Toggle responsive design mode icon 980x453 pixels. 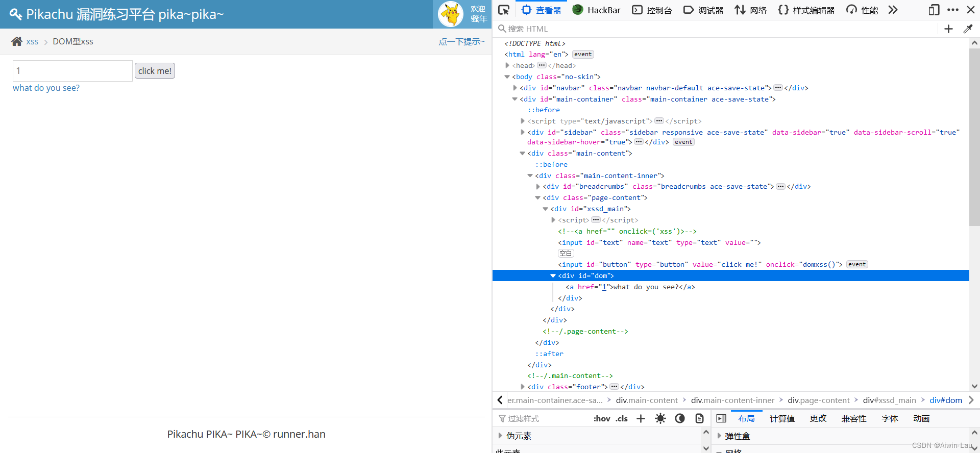click(x=934, y=10)
